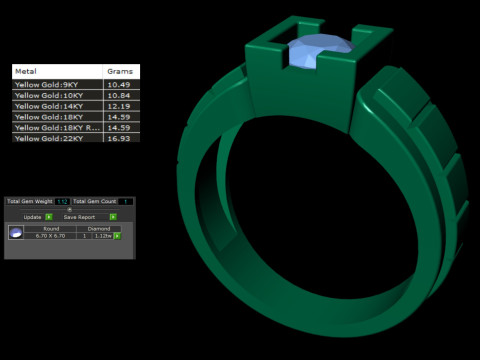Click the green arrow beside Update

click(x=49, y=217)
